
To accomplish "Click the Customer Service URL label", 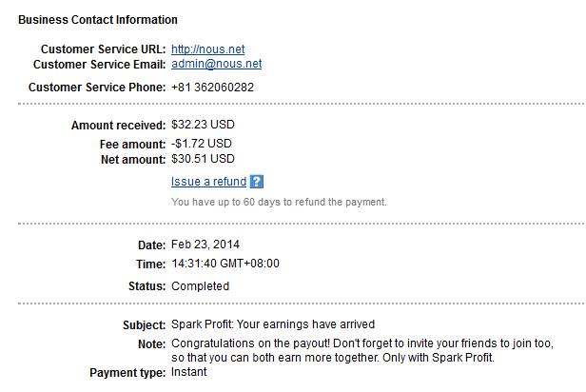I will click(103, 49).
